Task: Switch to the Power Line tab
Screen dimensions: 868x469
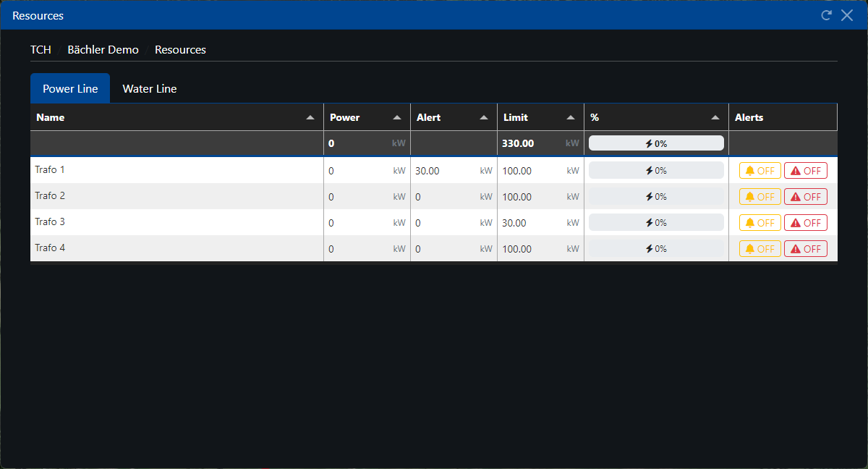Action: tap(70, 88)
